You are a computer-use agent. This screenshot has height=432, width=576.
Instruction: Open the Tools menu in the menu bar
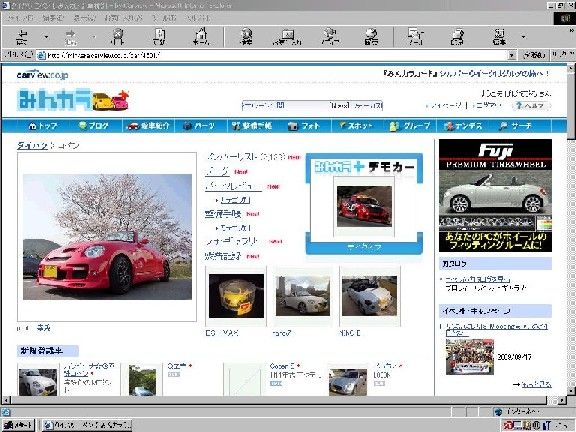coord(164,18)
